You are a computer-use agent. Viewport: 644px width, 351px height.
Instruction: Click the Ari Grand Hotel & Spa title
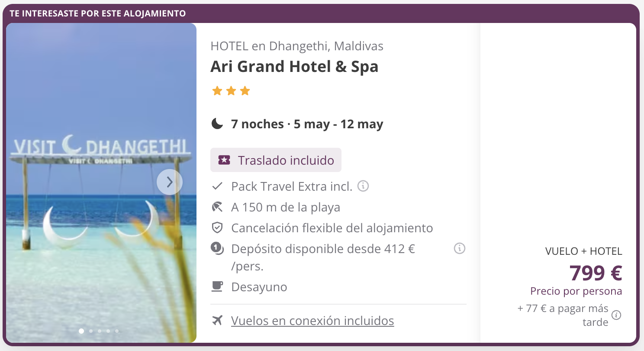click(294, 67)
